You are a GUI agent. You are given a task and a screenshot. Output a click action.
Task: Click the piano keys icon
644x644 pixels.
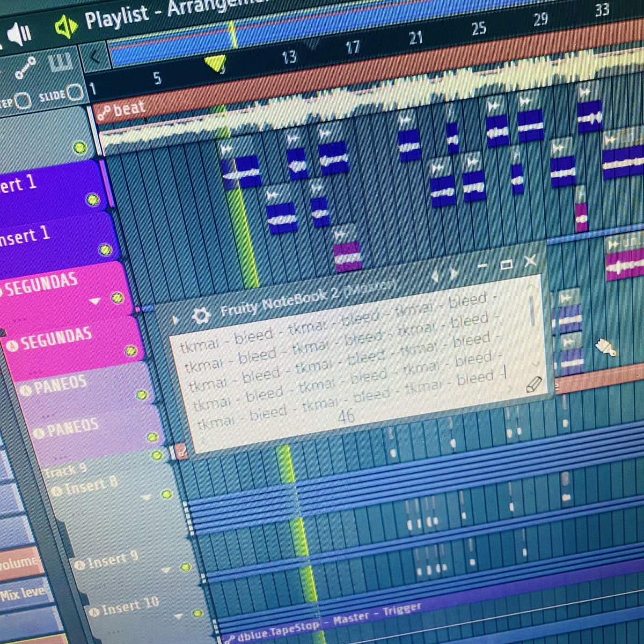tap(60, 63)
